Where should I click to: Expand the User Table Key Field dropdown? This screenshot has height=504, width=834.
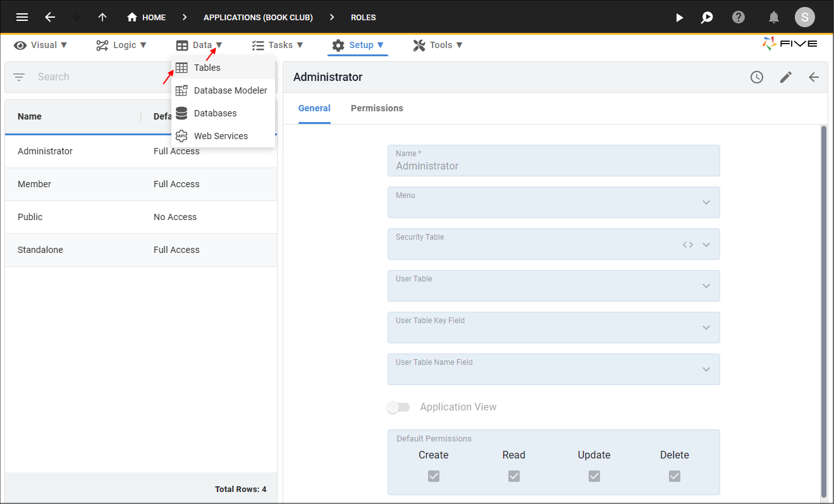pos(706,328)
